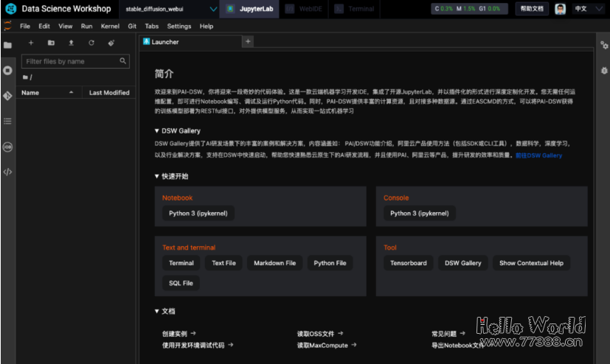Click the Jupyter logo icon
The height and width of the screenshot is (364, 610).
(7, 26)
